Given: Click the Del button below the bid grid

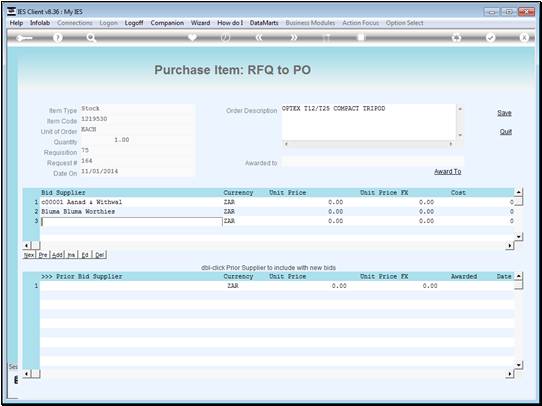Looking at the screenshot, I should 99,255.
